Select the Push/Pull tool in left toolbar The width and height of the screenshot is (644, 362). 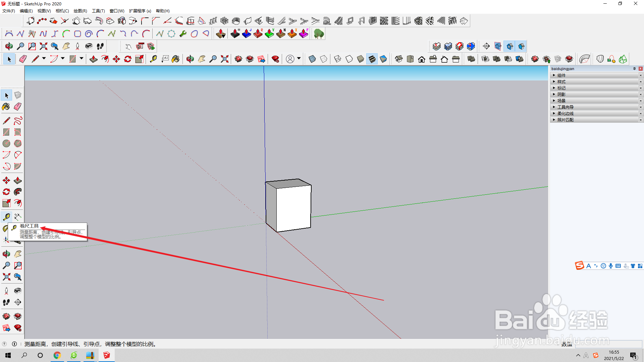(18, 181)
